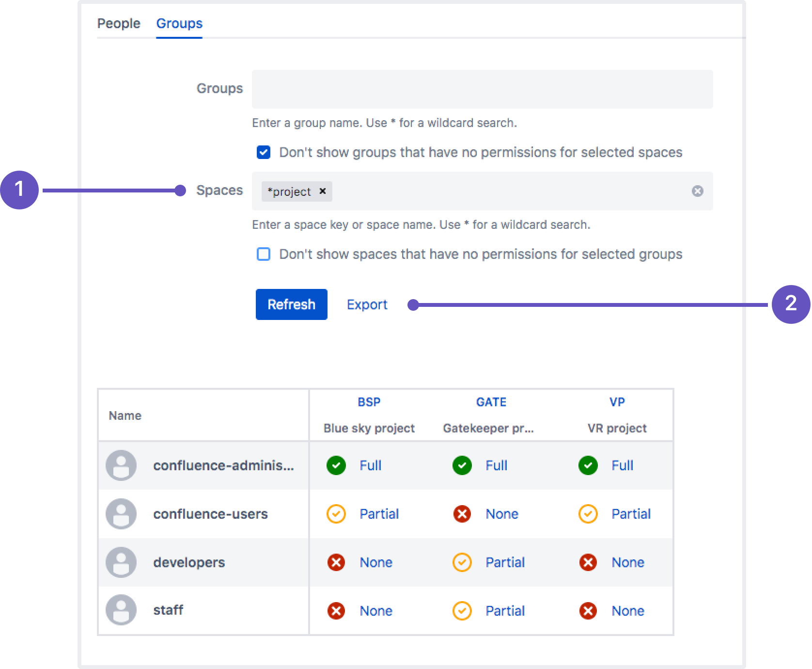Image resolution: width=812 pixels, height=669 pixels.
Task: Select the confluence-users group name
Action: point(210,514)
